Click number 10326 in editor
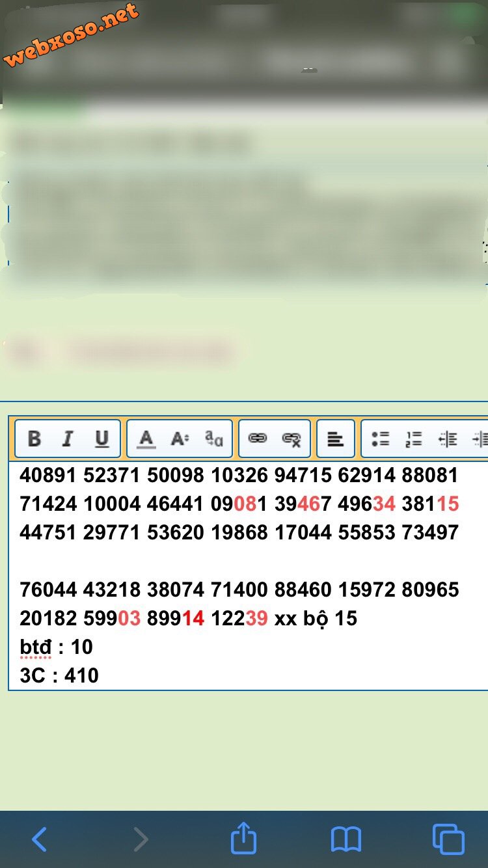488x868 pixels. (x=239, y=475)
